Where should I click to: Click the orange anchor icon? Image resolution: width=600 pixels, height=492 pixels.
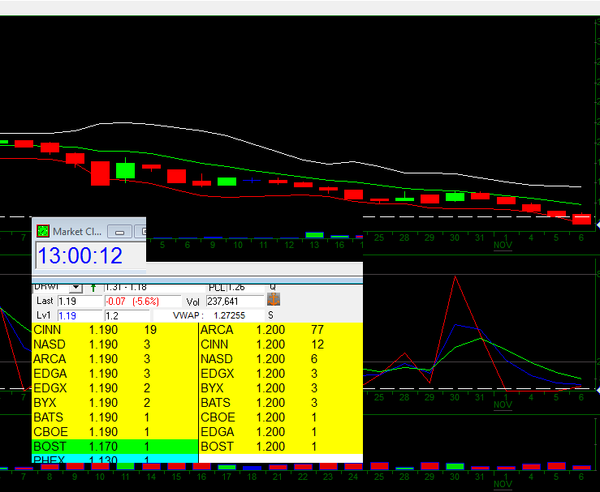[x=273, y=300]
